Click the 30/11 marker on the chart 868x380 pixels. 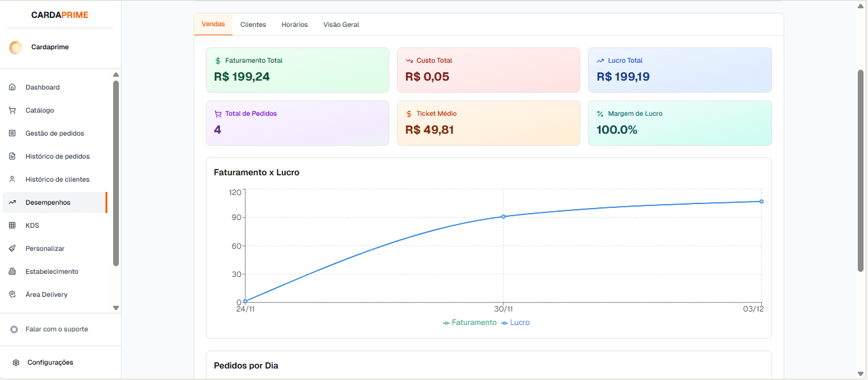[x=504, y=217]
